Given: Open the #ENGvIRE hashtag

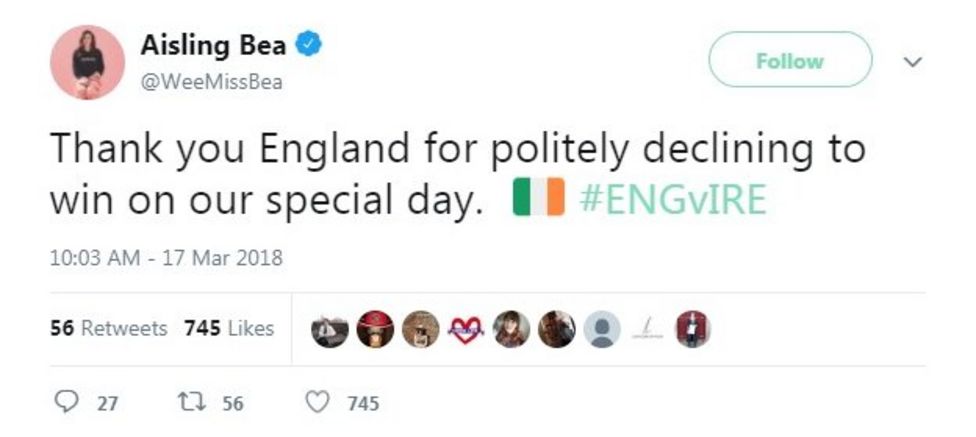Looking at the screenshot, I should tap(673, 199).
